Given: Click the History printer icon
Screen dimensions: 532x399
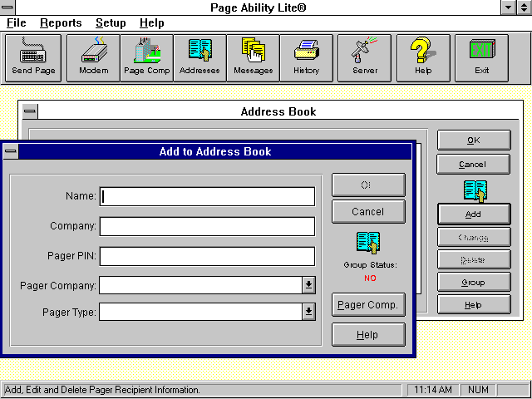Looking at the screenshot, I should (x=306, y=57).
